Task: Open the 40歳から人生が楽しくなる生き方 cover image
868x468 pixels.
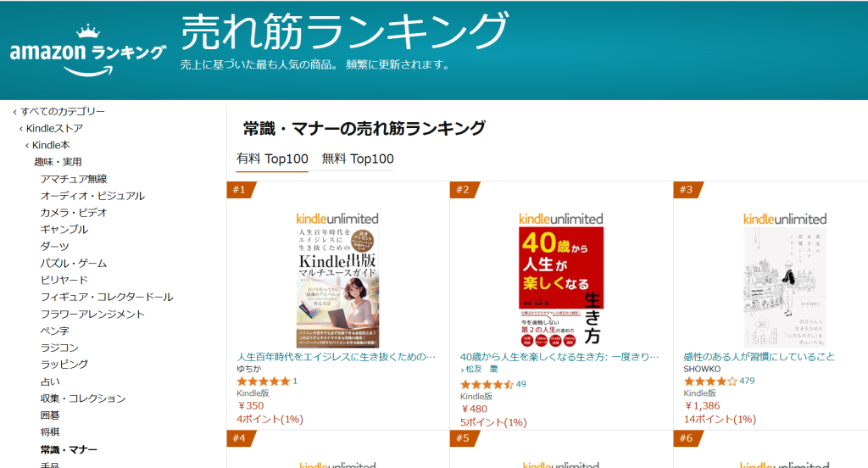Action: 561,281
